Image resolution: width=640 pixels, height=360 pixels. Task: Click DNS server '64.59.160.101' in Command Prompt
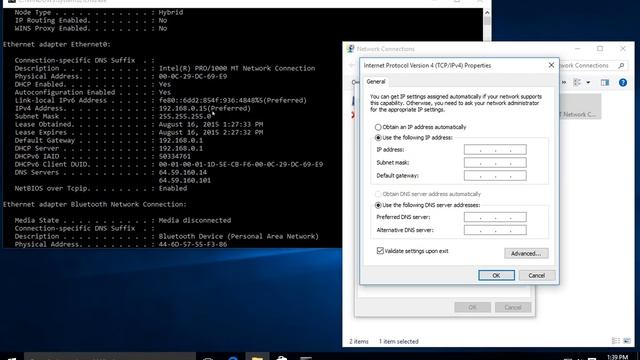coord(185,180)
